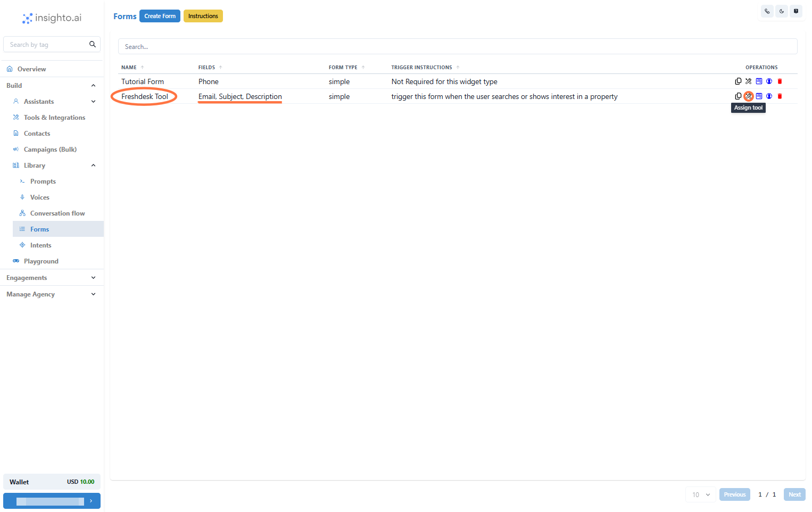The height and width of the screenshot is (512, 812).
Task: Click the Create Form button
Action: (160, 15)
